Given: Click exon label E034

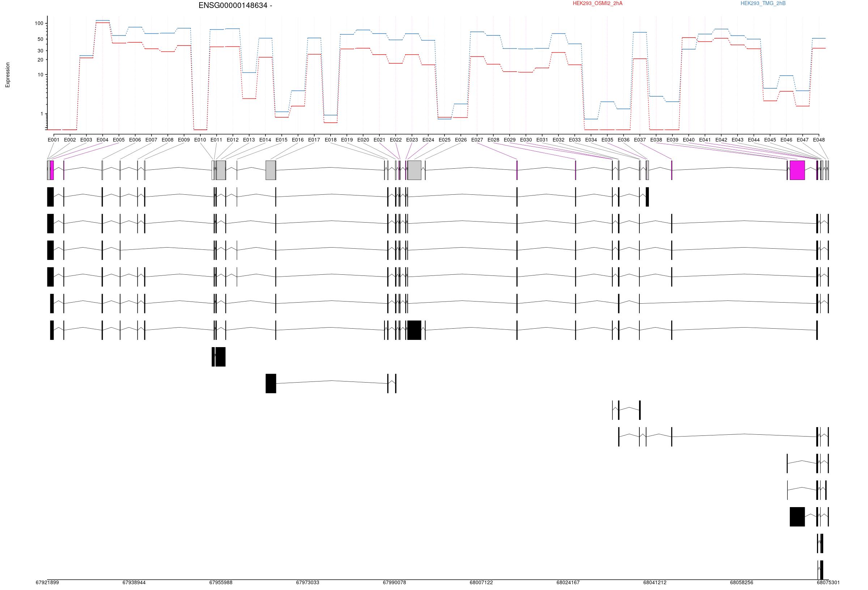Looking at the screenshot, I should point(591,140).
